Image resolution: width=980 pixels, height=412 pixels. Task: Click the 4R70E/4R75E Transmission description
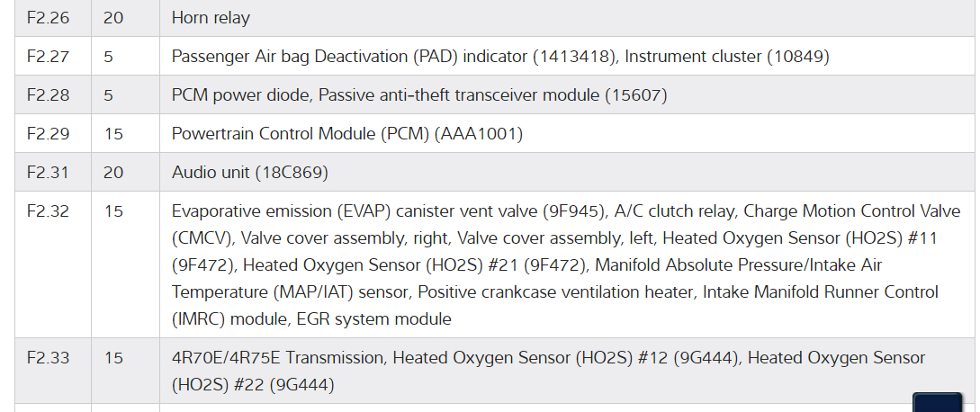pos(280,358)
